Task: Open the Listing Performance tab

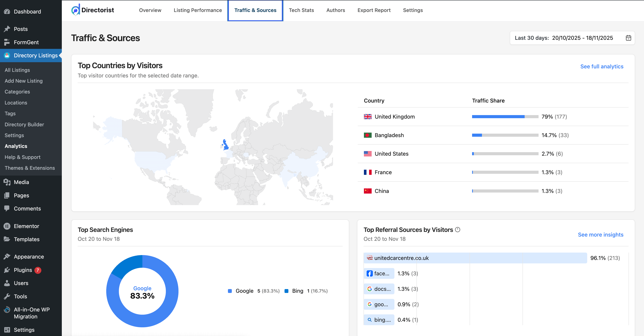Action: [x=197, y=10]
